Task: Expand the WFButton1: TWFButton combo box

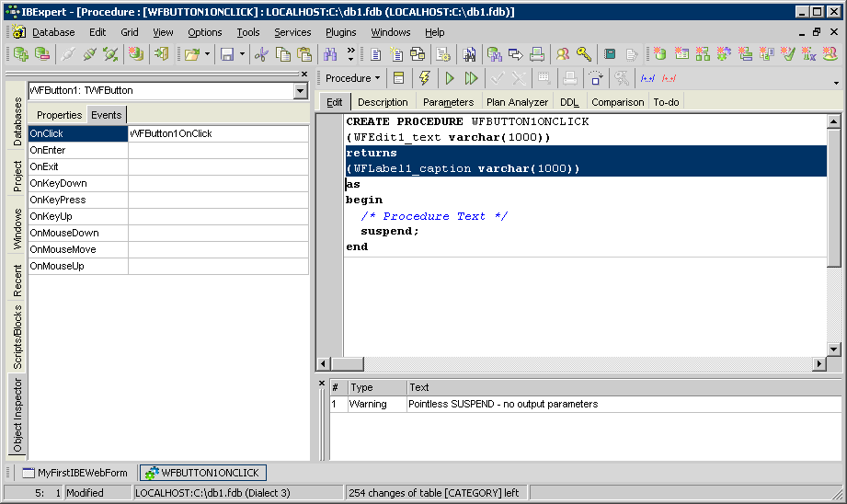Action: [x=301, y=91]
